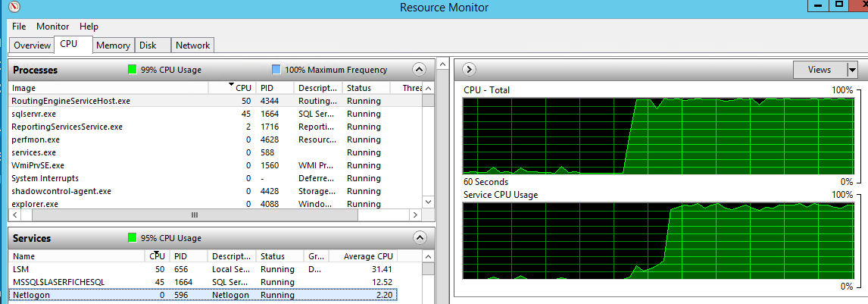Select WmiPrvSE.exe process row
Viewport: 868px width, 304px height.
216,165
